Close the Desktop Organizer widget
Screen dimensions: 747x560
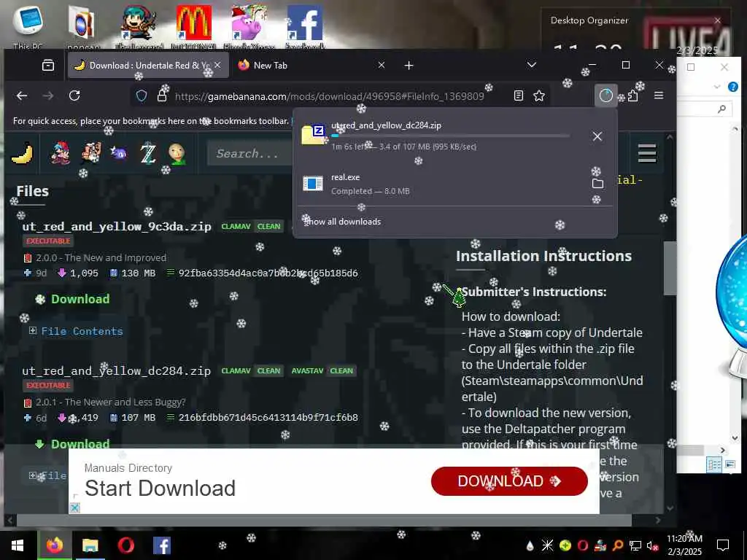coord(718,20)
